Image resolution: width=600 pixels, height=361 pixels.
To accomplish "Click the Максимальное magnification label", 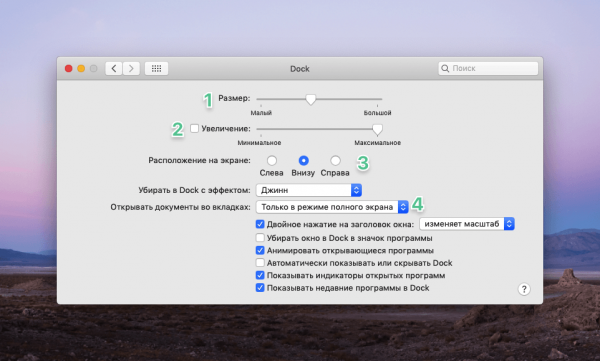I will coord(378,143).
